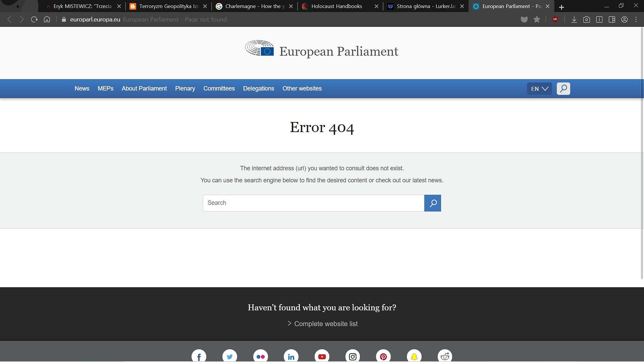This screenshot has height=362, width=644.
Task: Open the Other websites menu
Action: pos(302,88)
